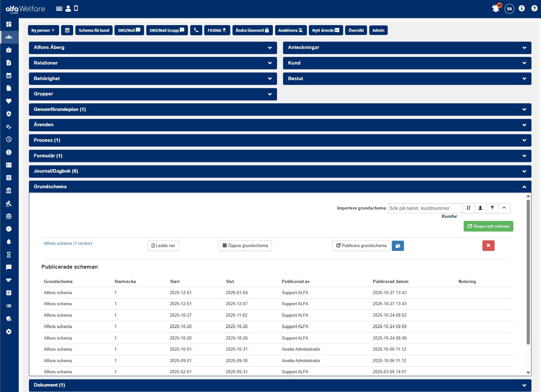Open the Admin menu item
541x392 pixels.
pos(378,30)
